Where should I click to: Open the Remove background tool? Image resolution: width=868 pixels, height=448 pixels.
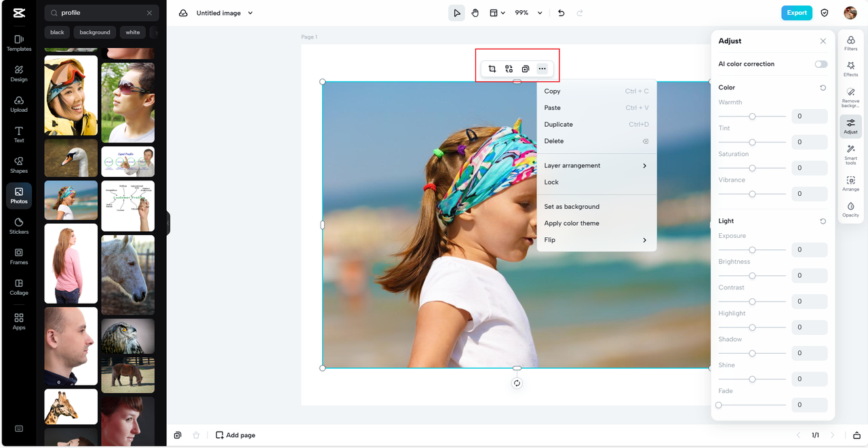(850, 98)
